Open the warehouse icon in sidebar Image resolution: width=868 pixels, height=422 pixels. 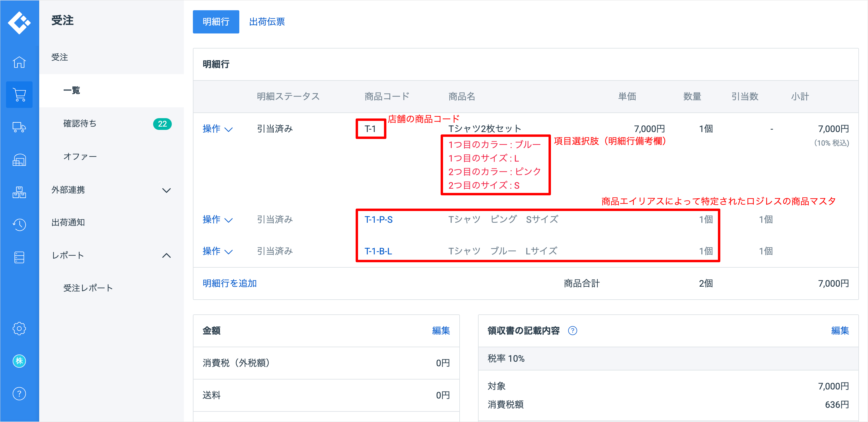tap(19, 160)
